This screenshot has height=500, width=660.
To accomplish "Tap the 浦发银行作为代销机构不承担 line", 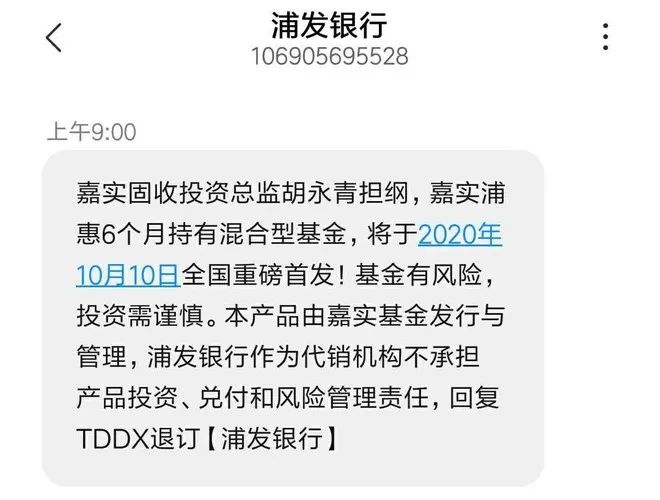I will [x=313, y=357].
